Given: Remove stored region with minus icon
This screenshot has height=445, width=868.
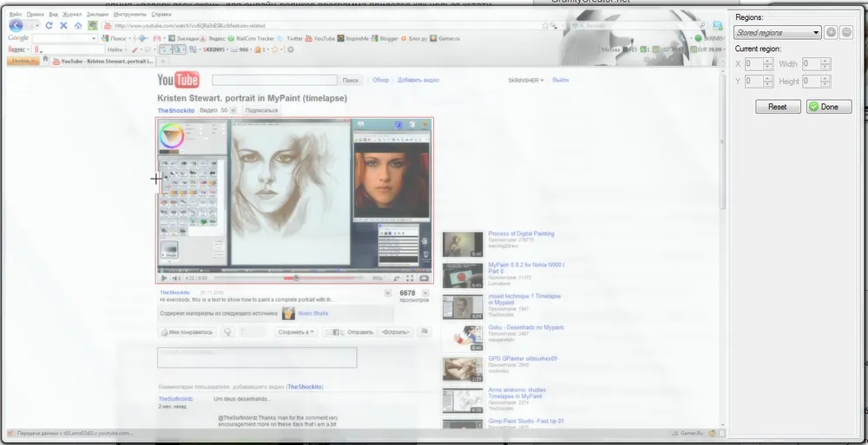Looking at the screenshot, I should tap(846, 32).
